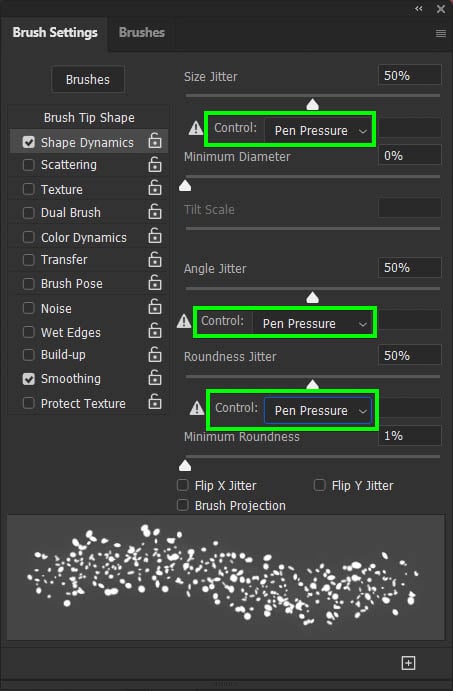Click the lock icon for Color Dynamics
The height and width of the screenshot is (691, 453).
point(155,236)
